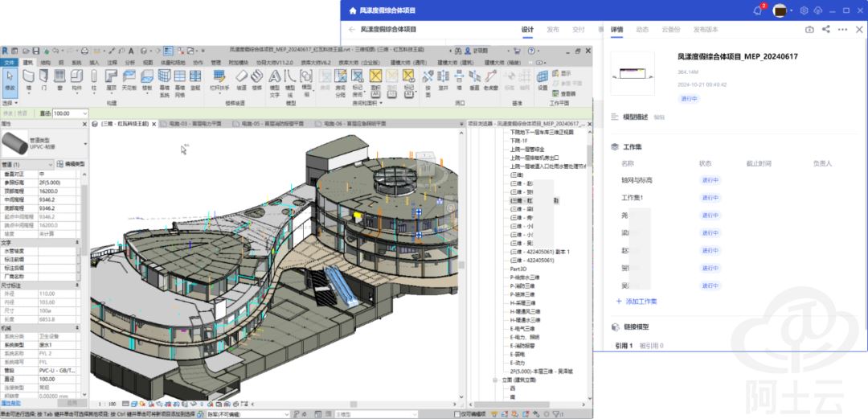Select the Wall (墙) tool in ribbon
The height and width of the screenshot is (419, 868).
pyautogui.click(x=29, y=79)
